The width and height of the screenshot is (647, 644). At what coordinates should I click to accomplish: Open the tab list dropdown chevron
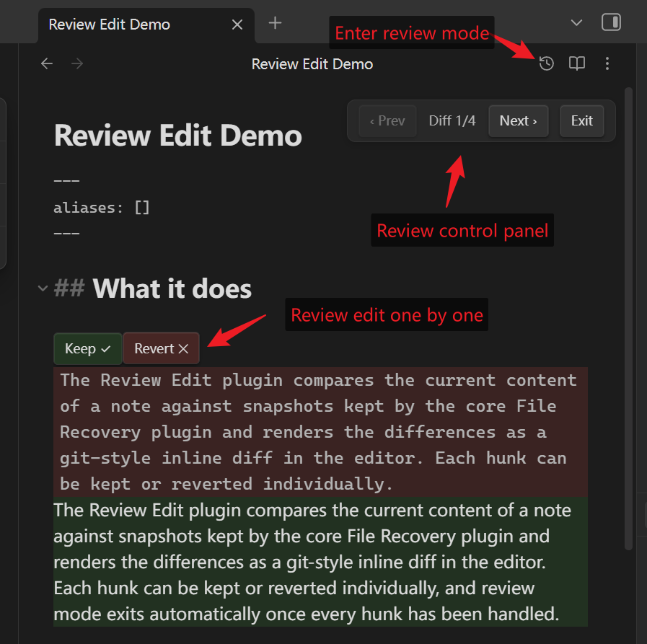click(576, 22)
